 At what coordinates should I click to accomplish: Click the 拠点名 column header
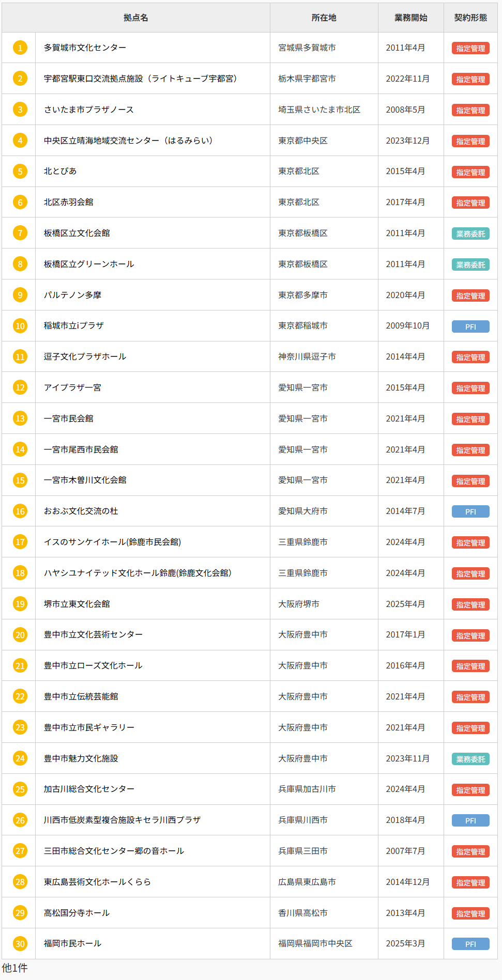pyautogui.click(x=136, y=18)
